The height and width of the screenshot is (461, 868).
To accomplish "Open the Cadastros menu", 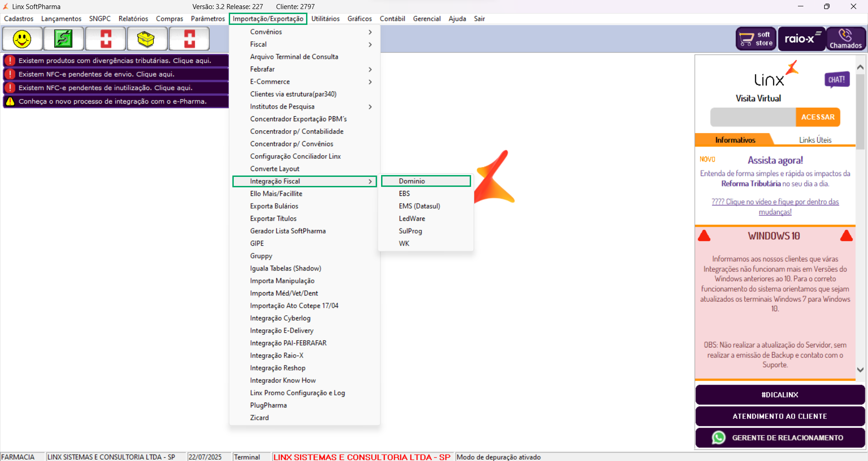I will pyautogui.click(x=19, y=19).
